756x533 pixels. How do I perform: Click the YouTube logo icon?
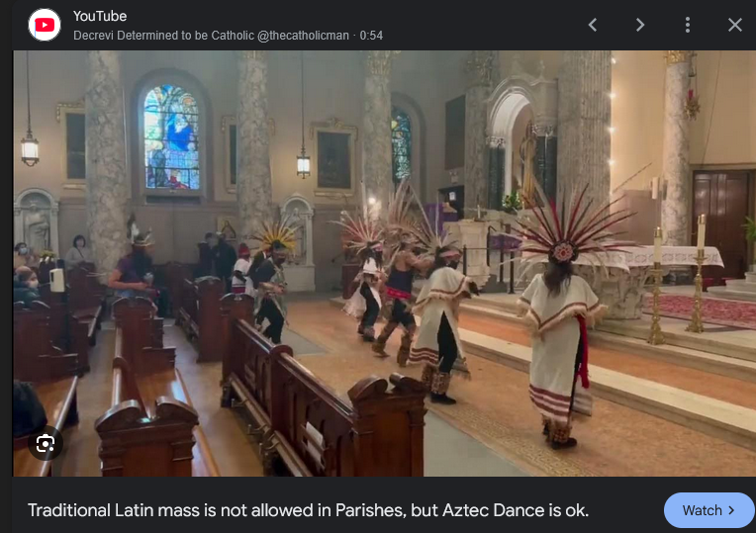click(x=45, y=25)
